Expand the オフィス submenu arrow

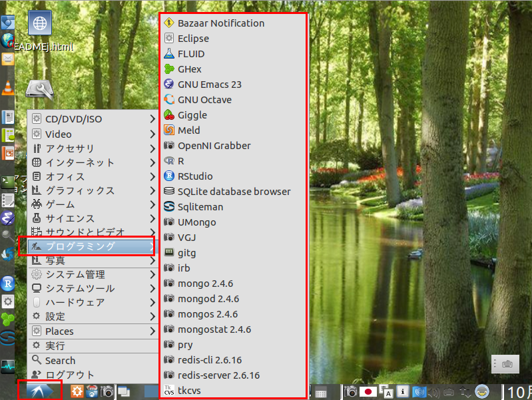pyautogui.click(x=152, y=176)
